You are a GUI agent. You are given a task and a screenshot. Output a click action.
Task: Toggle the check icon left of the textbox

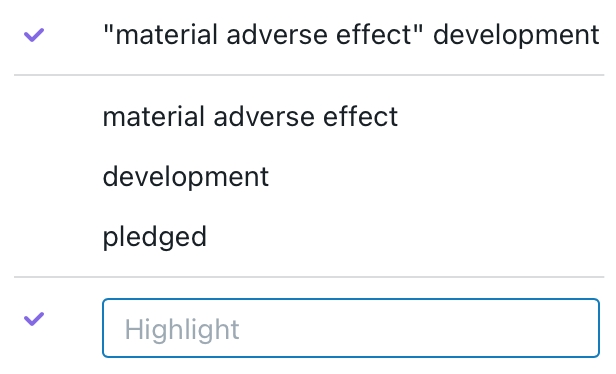click(x=34, y=319)
